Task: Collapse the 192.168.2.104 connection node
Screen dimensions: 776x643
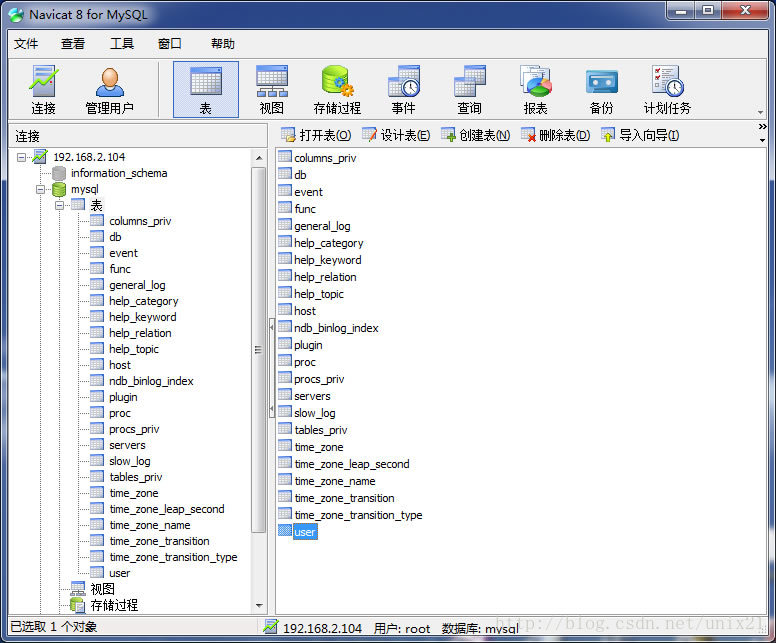Action: click(x=21, y=157)
